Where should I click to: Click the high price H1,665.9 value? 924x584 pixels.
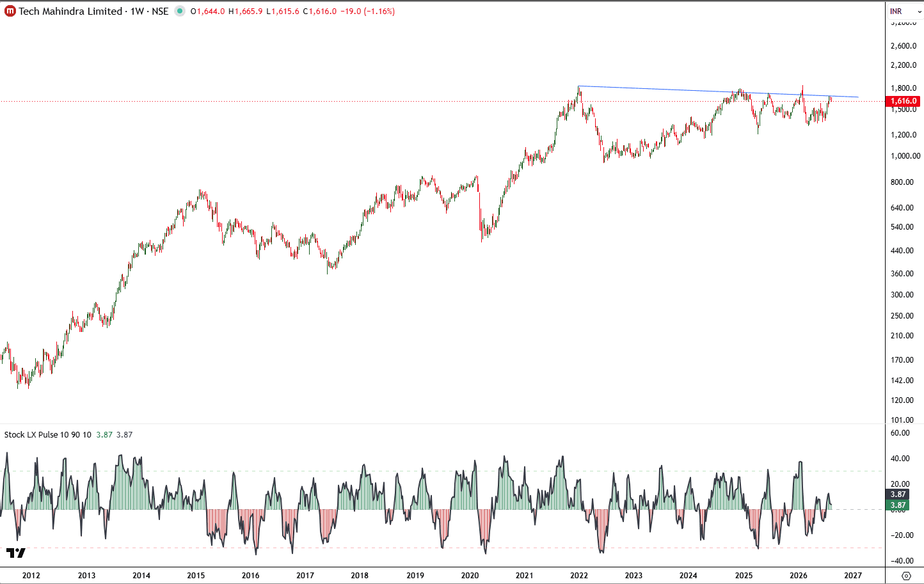point(245,11)
